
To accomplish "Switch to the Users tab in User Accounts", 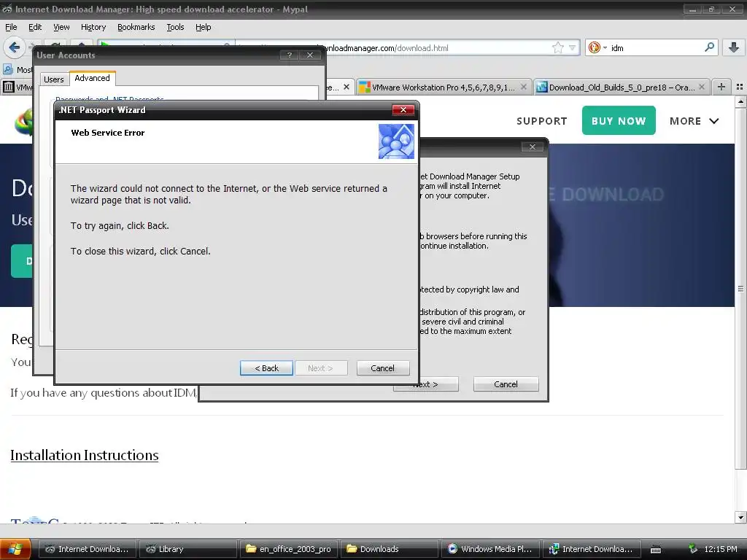I will point(54,79).
